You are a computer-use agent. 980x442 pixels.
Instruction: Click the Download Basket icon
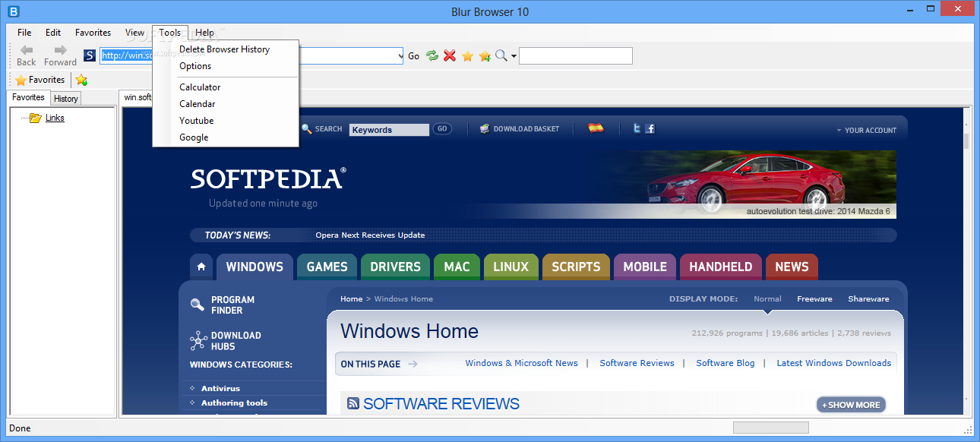click(x=485, y=129)
